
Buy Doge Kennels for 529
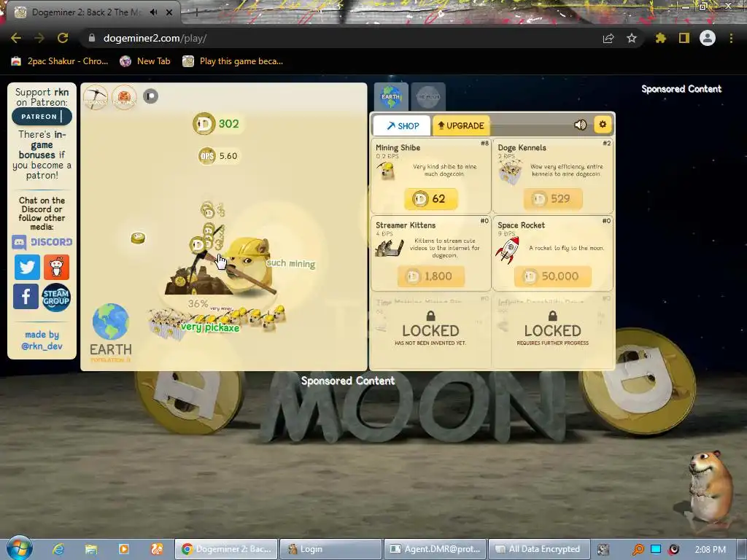click(x=553, y=198)
